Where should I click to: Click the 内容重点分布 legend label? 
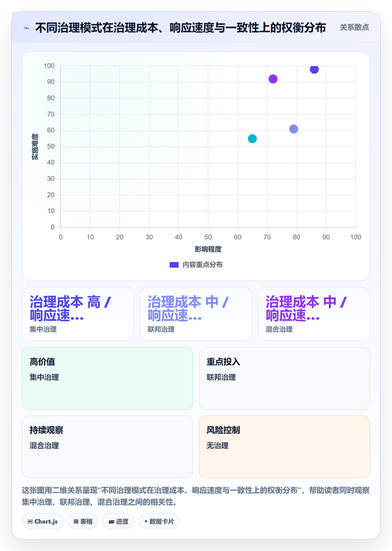tap(202, 265)
